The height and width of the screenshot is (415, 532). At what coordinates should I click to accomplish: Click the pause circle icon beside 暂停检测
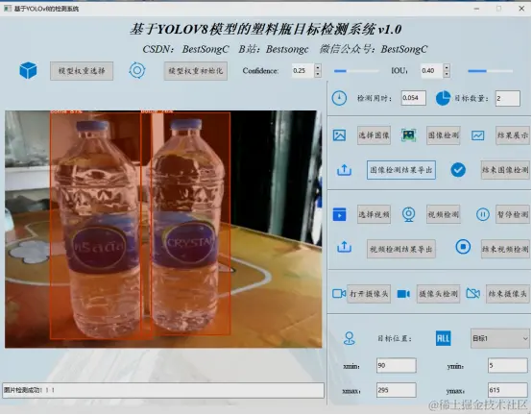point(483,214)
